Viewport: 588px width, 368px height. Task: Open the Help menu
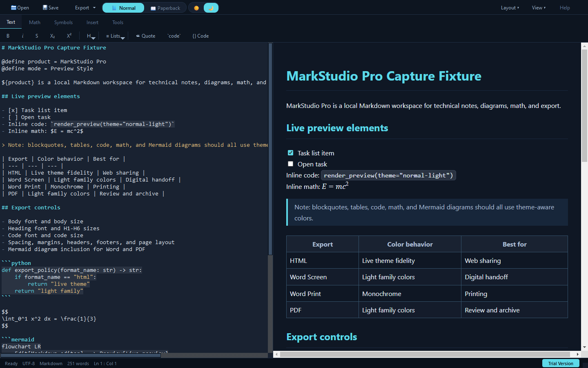pos(565,8)
